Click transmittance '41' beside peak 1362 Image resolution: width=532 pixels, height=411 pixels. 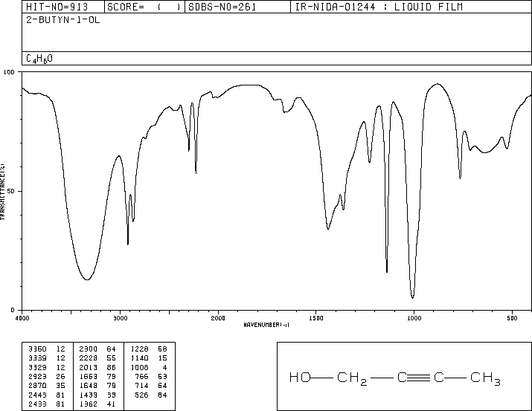click(x=112, y=404)
